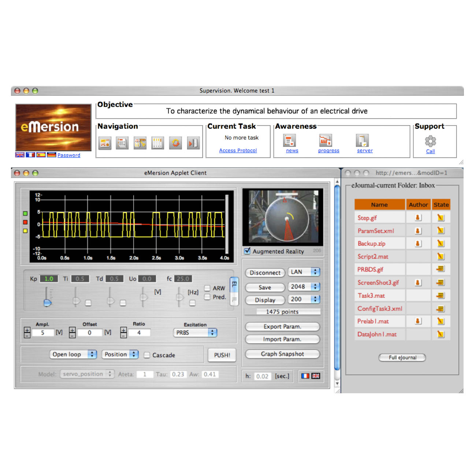Enable the ARW checkbox

(x=207, y=288)
